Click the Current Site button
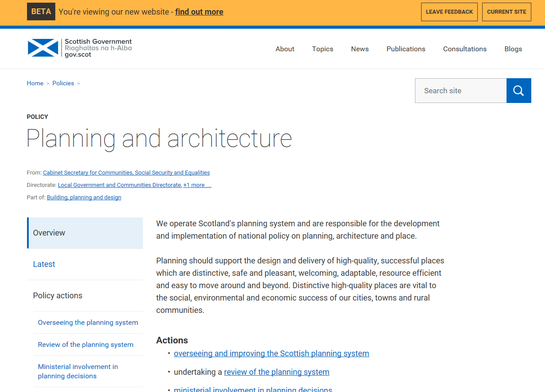545x392 pixels. click(x=507, y=12)
